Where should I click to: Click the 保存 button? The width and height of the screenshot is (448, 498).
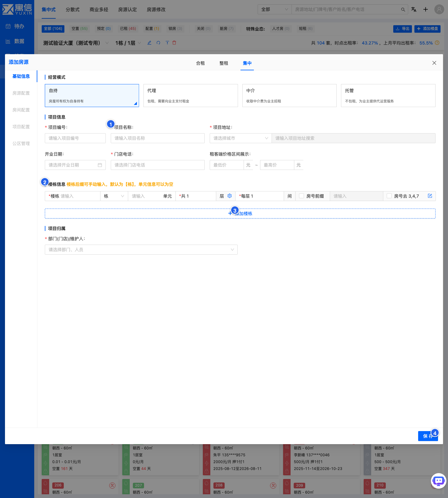tap(428, 436)
